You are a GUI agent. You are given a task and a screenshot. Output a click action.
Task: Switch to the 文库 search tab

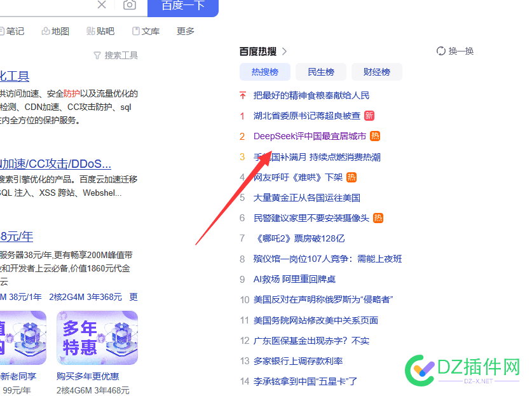[146, 31]
